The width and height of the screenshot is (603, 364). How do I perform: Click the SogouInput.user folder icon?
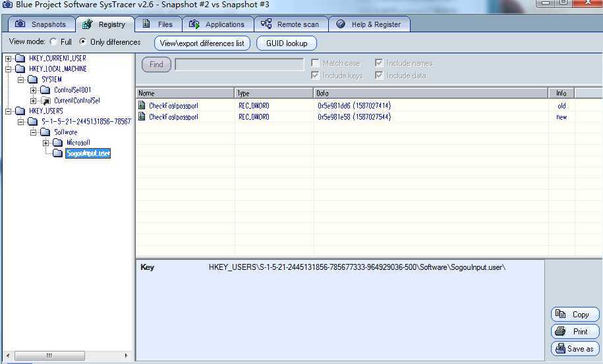(58, 153)
